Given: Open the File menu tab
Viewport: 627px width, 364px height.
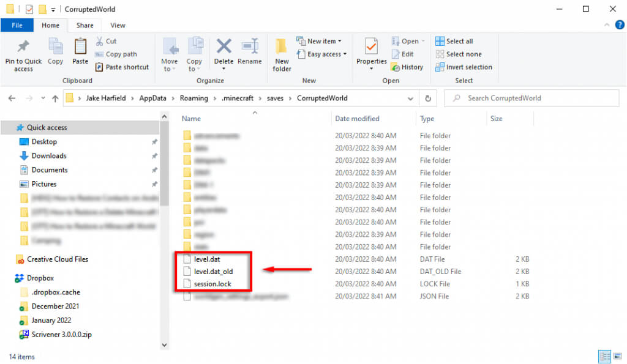Looking at the screenshot, I should click(17, 25).
